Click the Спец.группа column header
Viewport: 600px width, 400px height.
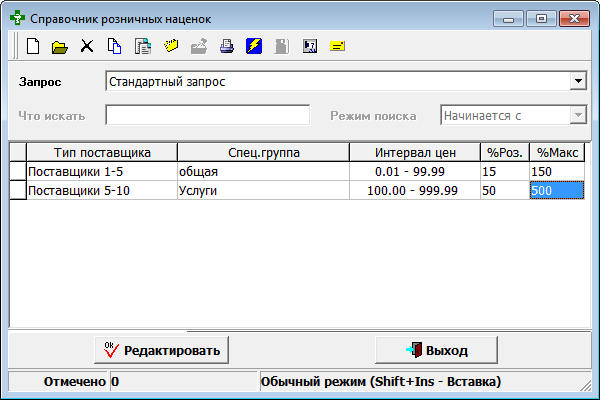point(263,152)
